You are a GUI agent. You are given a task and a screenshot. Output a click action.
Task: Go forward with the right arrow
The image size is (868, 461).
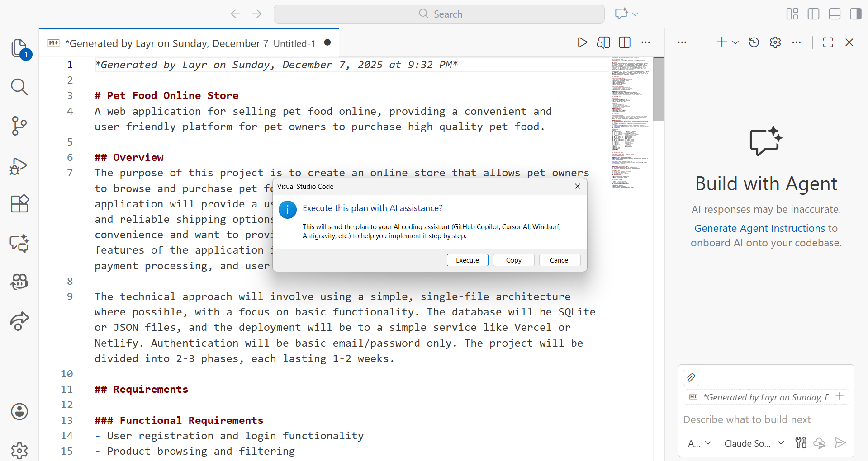pyautogui.click(x=257, y=14)
